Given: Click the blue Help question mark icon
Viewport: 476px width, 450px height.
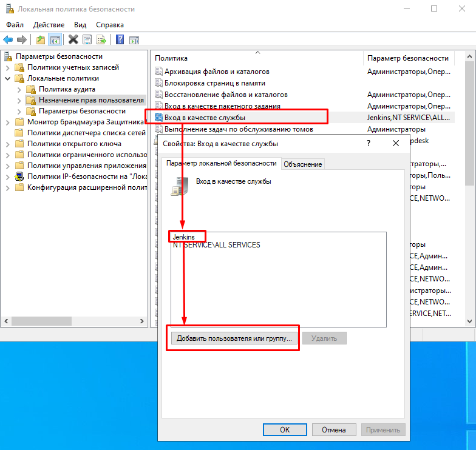Looking at the screenshot, I should pos(120,39).
